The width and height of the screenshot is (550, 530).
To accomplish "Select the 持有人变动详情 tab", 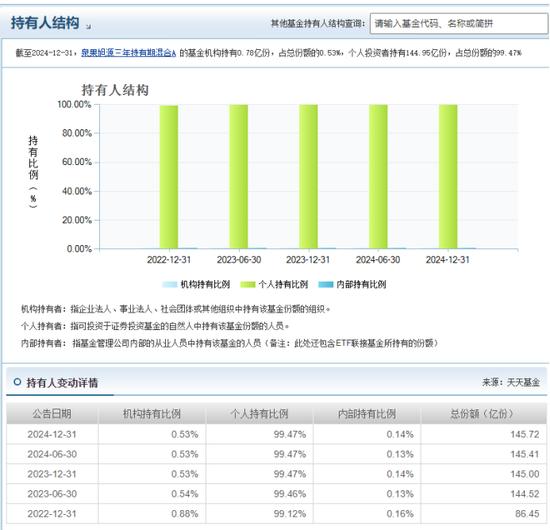I will pos(62,383).
